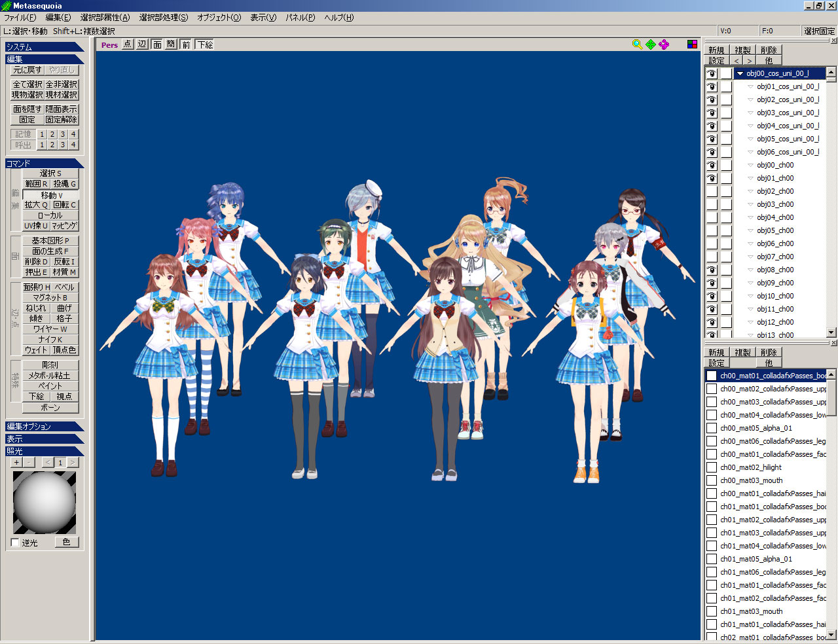Image resolution: width=838 pixels, height=644 pixels.
Task: Select the ナイフ K knife command
Action: (x=50, y=340)
